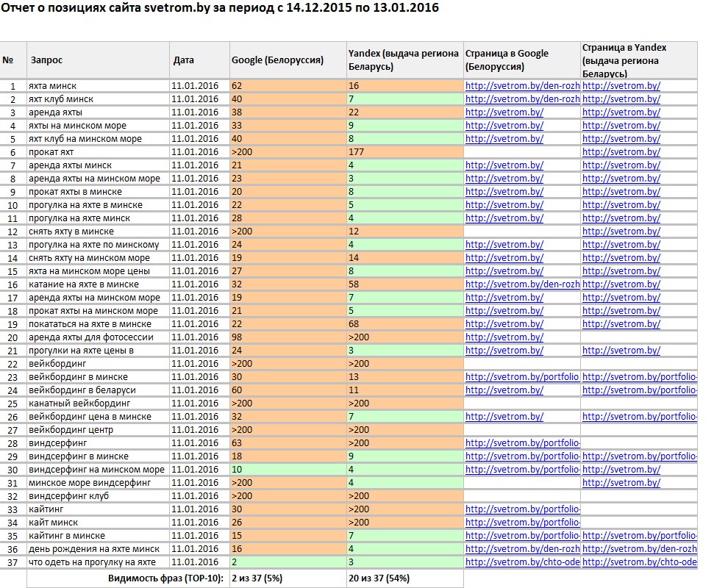The image size is (714, 588).
Task: Open Google page link for 'аренда яхты' row 3
Action: [x=504, y=112]
